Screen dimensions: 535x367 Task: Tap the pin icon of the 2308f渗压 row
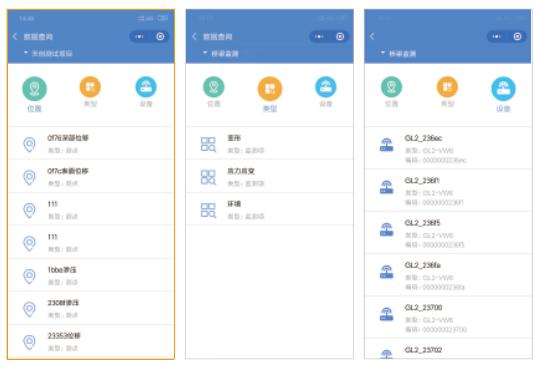[29, 309]
